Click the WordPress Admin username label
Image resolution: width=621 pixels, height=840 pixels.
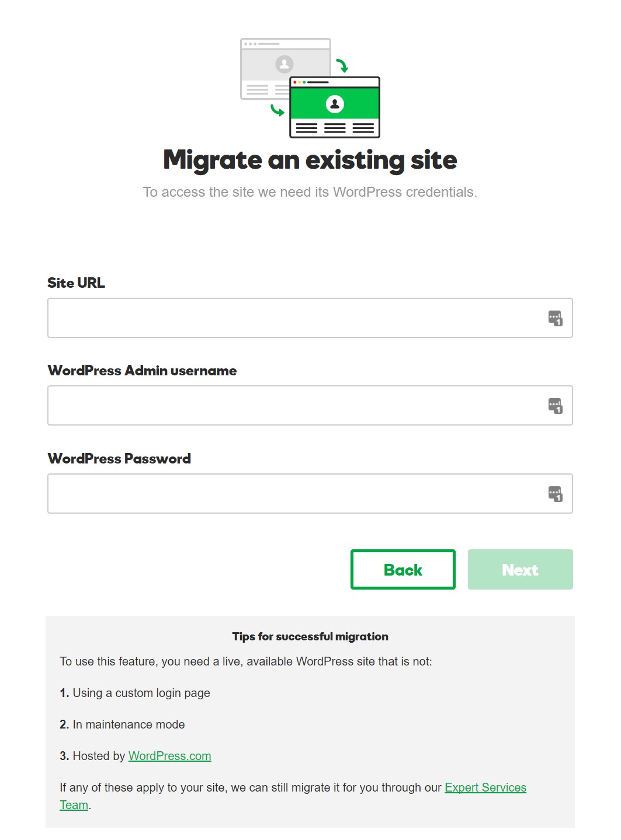[x=143, y=371]
